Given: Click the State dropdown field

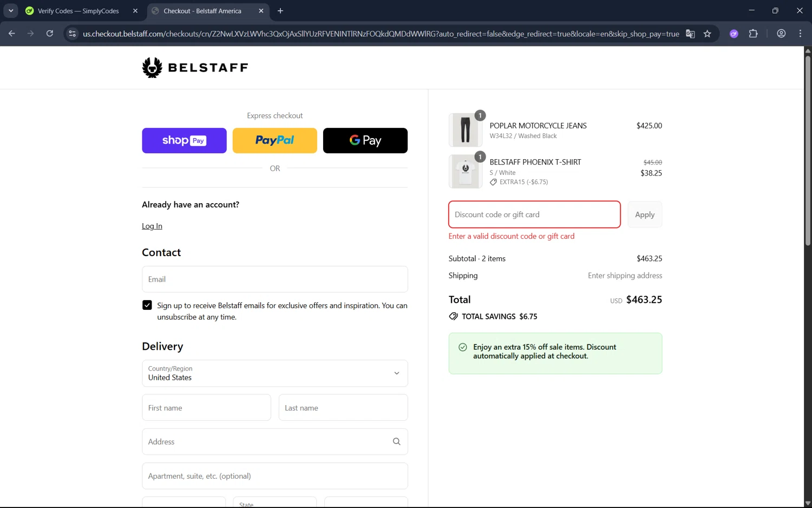Looking at the screenshot, I should 274,502.
